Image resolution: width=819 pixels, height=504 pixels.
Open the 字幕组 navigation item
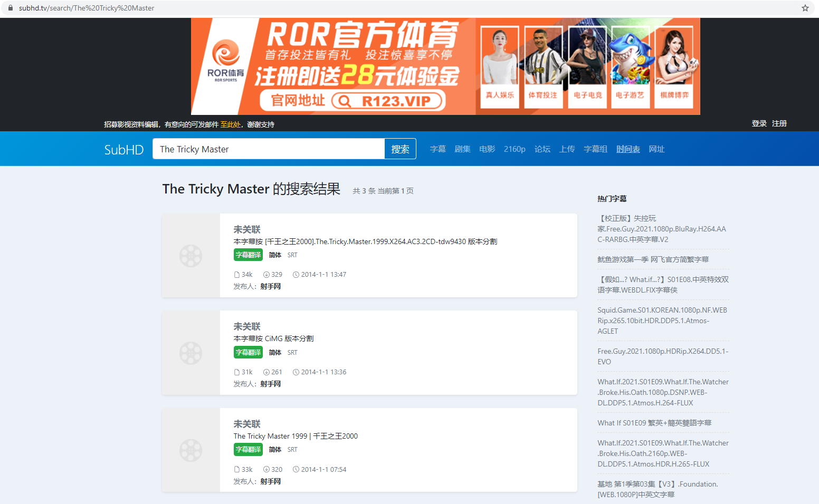(595, 149)
